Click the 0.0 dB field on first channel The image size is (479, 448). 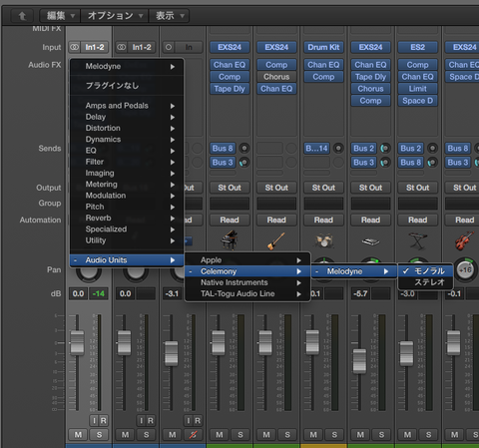pyautogui.click(x=78, y=293)
